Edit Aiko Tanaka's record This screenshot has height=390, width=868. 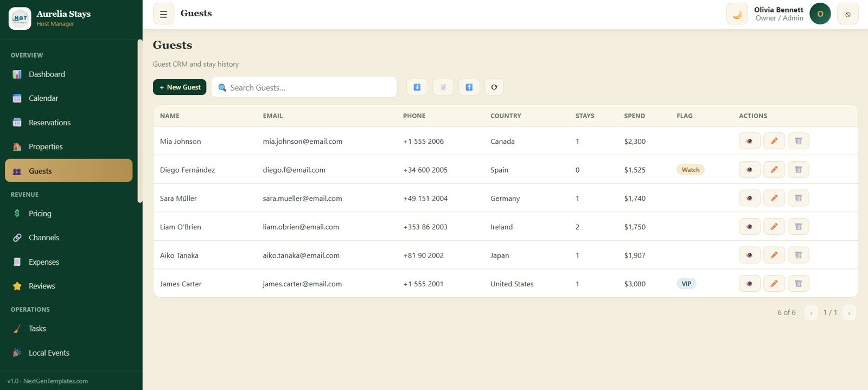coord(774,255)
